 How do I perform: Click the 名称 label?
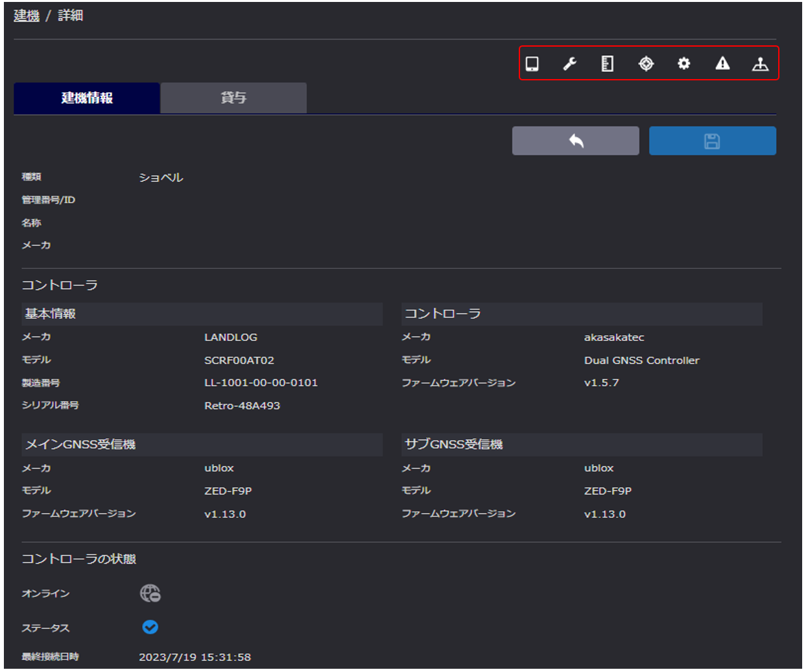(x=31, y=223)
